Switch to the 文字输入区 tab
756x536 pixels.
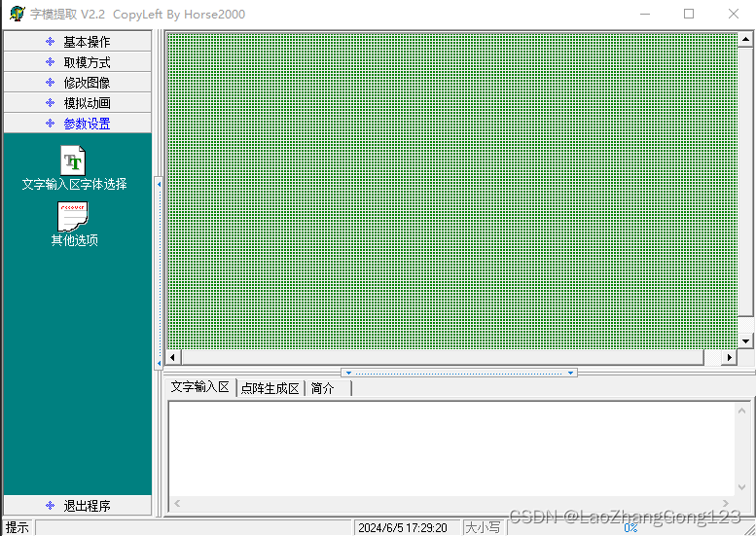200,387
